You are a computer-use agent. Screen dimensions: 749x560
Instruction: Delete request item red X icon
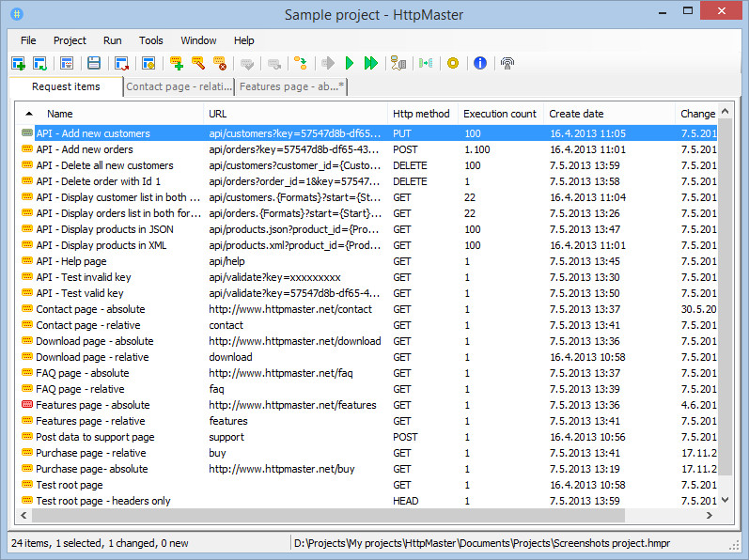(x=220, y=63)
